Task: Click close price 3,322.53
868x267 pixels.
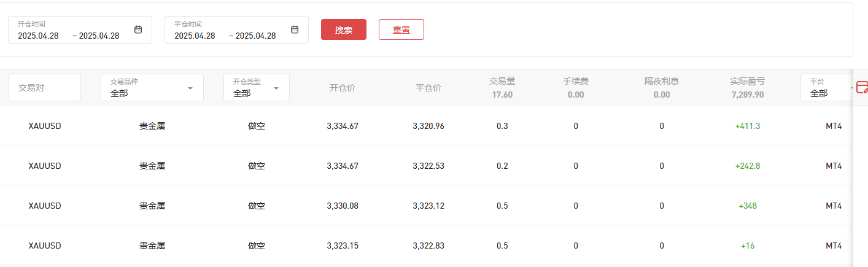Action: point(428,166)
